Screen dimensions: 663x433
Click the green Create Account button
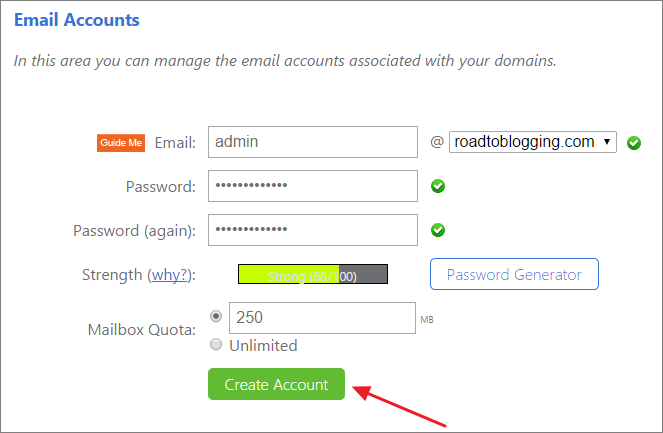[x=276, y=385]
